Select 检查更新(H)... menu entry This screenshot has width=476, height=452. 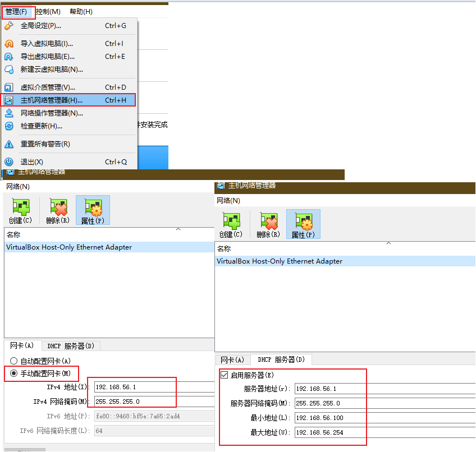click(69, 126)
